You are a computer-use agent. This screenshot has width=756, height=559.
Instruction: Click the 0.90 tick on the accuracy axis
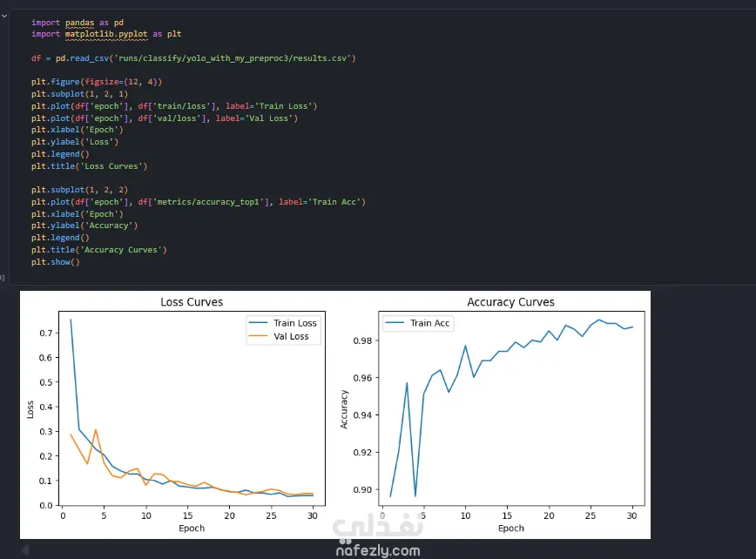(x=362, y=489)
